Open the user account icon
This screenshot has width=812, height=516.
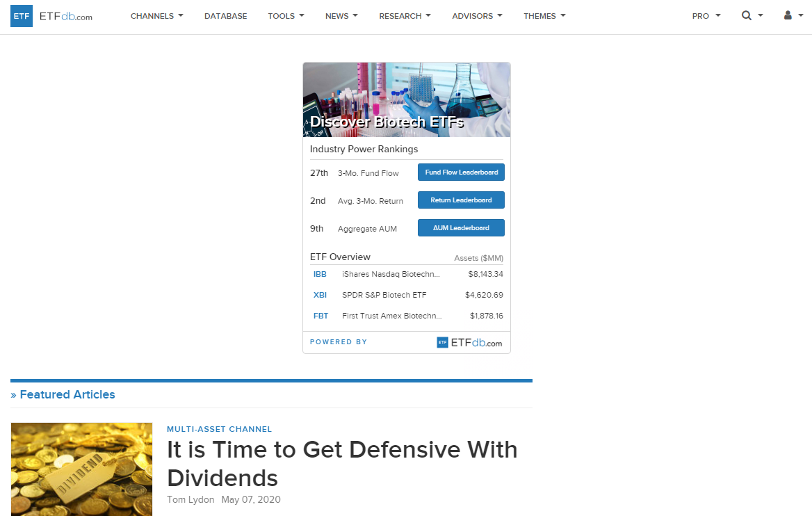coord(788,15)
